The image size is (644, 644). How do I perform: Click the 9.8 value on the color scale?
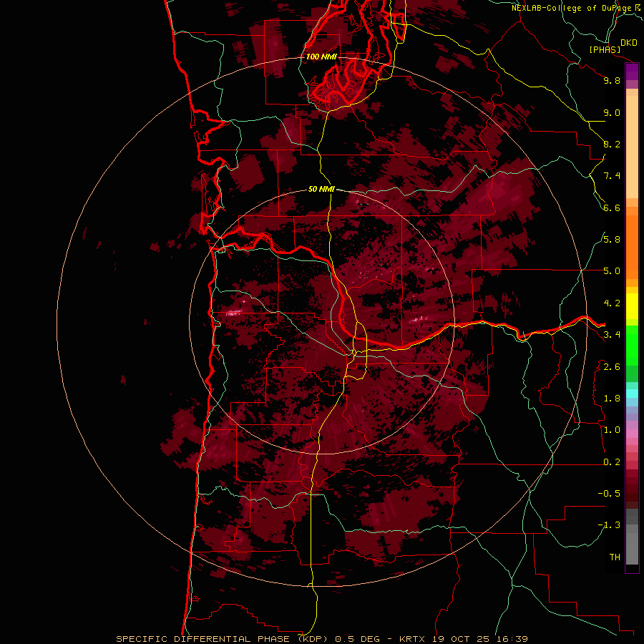(x=612, y=80)
